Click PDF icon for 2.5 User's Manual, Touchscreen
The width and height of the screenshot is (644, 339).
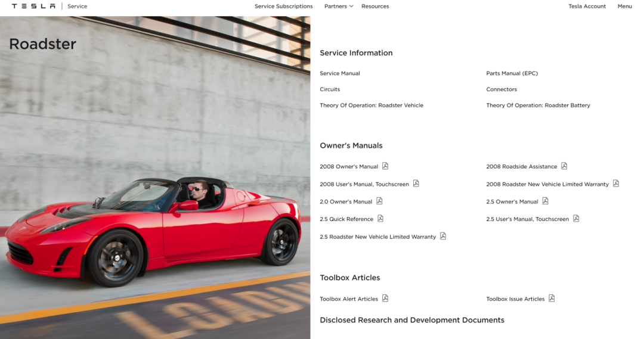[576, 218]
